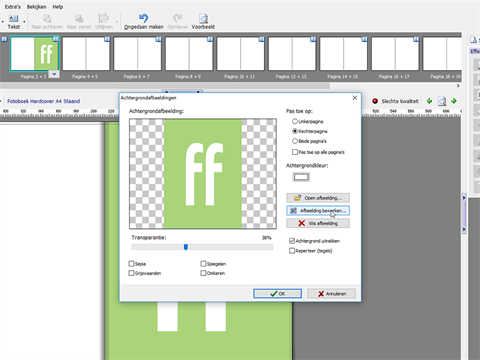Viewport: 480px width, 360px height.
Task: Click the Transparantie slider handle
Action: (x=186, y=247)
